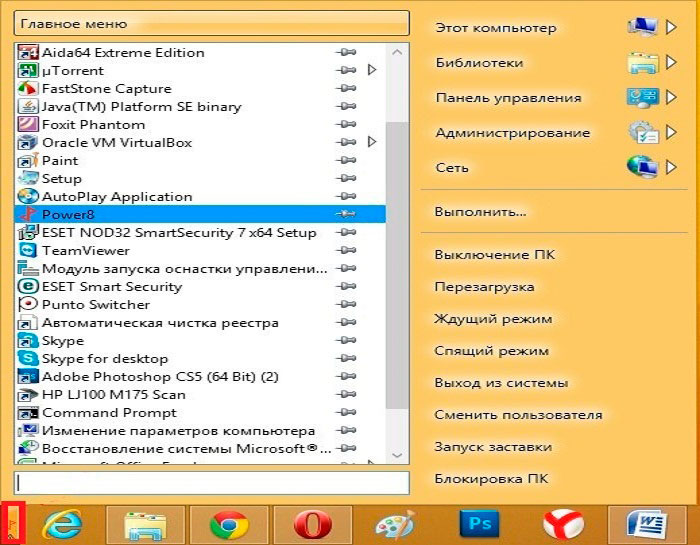Toggle the pin next to Skype for desktop
The image size is (700, 545).
tap(346, 358)
